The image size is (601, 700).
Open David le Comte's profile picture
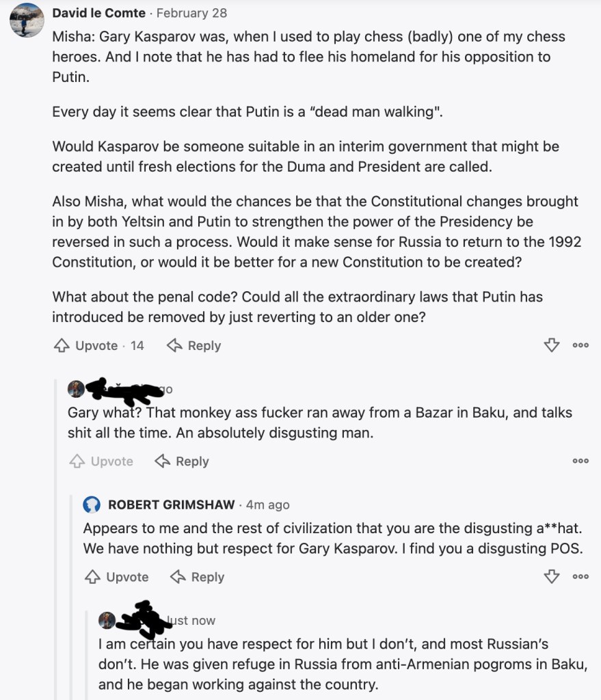(27, 21)
